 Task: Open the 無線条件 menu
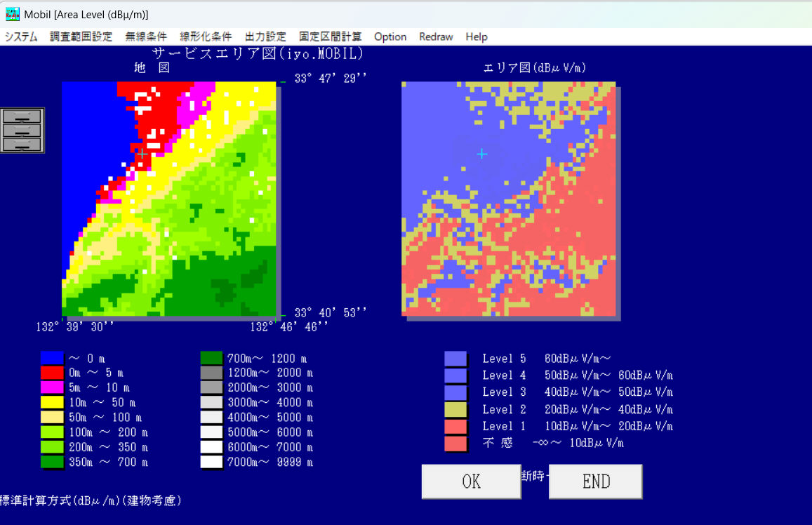point(146,37)
